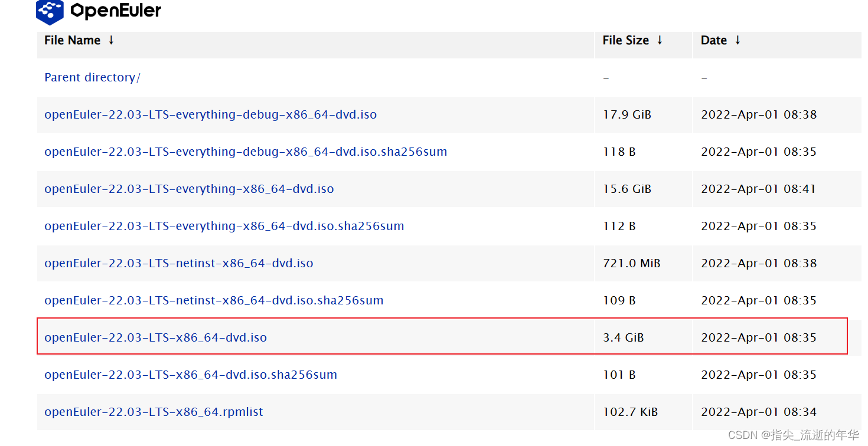The width and height of the screenshot is (868, 446).
Task: Click the OpenEuler brand text
Action: [x=116, y=11]
